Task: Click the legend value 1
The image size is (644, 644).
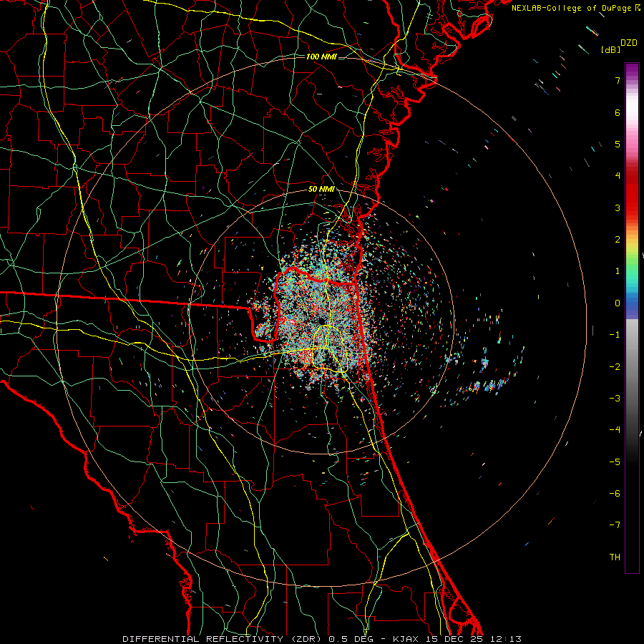Action: tap(618, 271)
